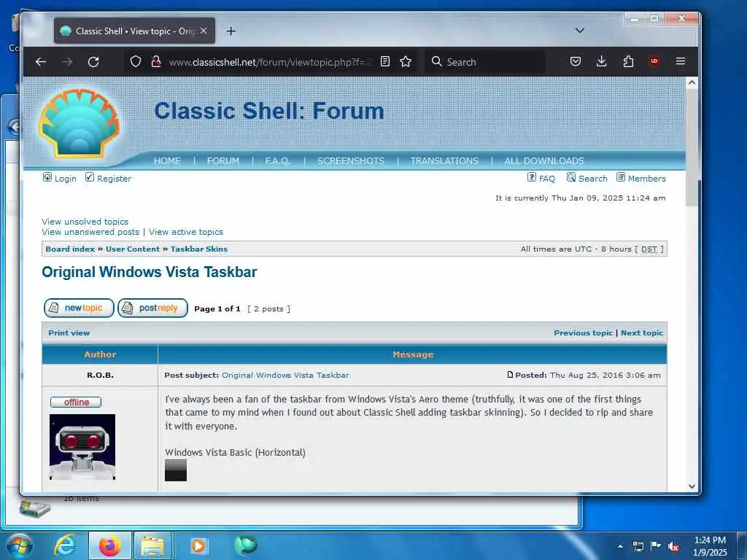Open the Firefox application menu
747x560 pixels.
click(x=681, y=61)
